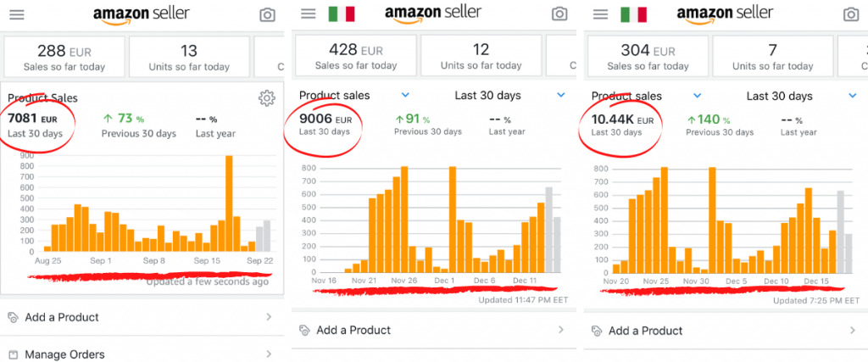
Task: Expand Product sales dropdown in right panel
Action: [697, 96]
